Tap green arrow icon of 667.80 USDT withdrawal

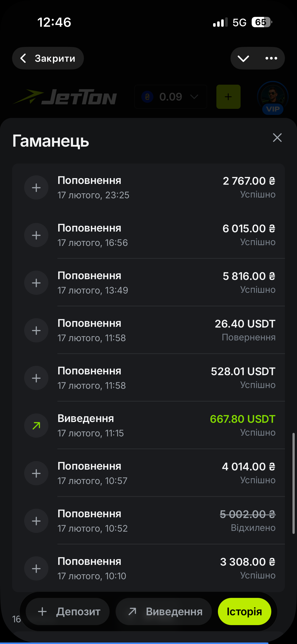point(36,426)
